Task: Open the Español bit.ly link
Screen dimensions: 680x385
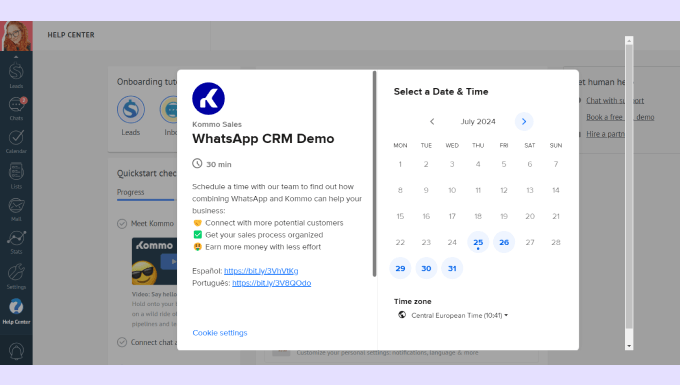Action: 261,271
